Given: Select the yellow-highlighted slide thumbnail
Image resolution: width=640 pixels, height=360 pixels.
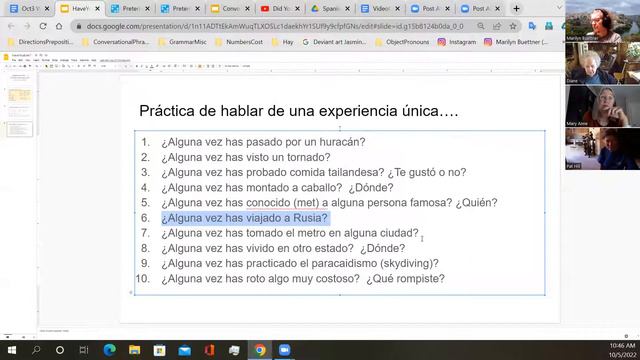Looking at the screenshot, I should tap(20, 95).
